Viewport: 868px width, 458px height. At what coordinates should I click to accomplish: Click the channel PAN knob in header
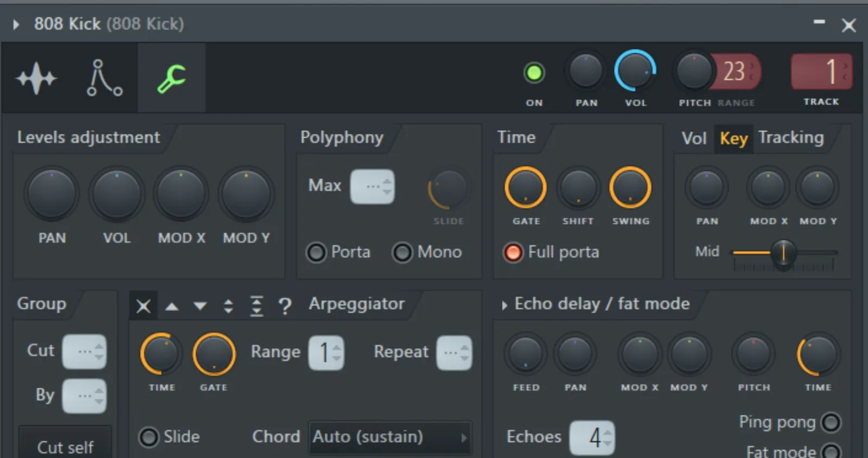[586, 71]
